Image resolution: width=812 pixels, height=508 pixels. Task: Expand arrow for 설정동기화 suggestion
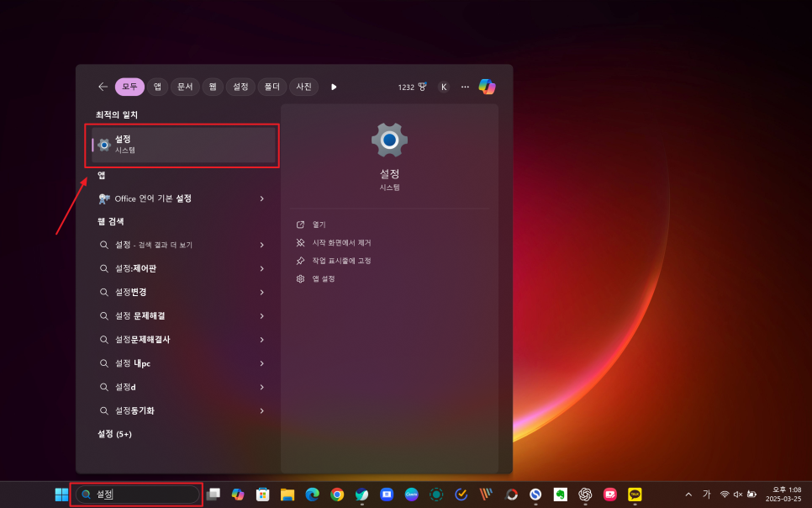[x=262, y=410]
